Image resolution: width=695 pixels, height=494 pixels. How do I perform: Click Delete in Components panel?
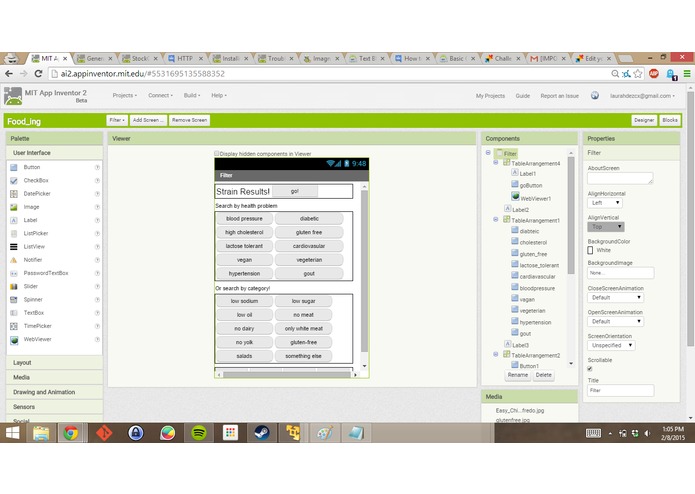[543, 375]
